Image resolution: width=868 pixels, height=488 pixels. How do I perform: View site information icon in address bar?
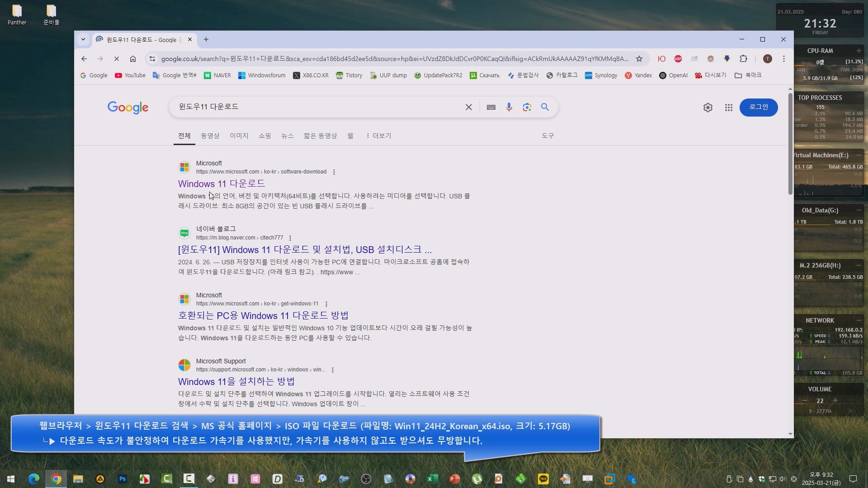point(152,59)
